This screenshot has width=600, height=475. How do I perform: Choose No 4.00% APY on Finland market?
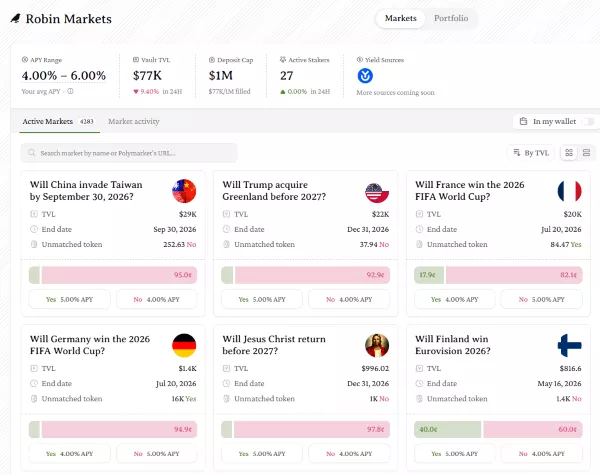pyautogui.click(x=541, y=454)
